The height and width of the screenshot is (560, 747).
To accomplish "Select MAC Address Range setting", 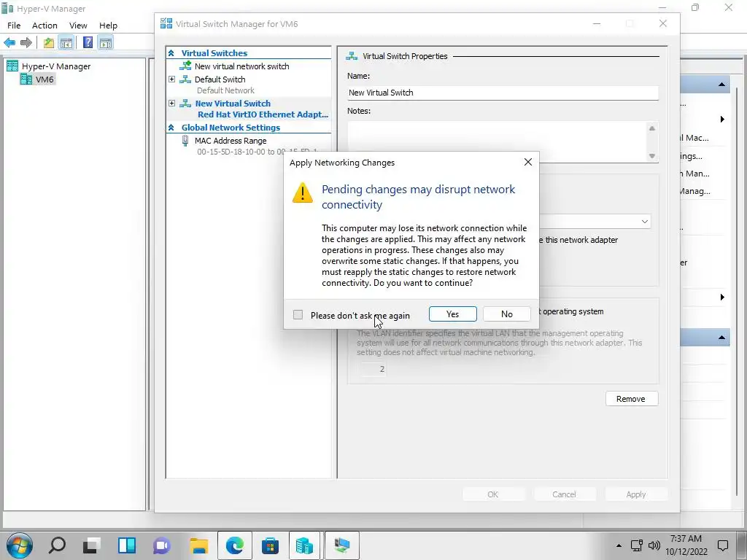I will tap(230, 141).
